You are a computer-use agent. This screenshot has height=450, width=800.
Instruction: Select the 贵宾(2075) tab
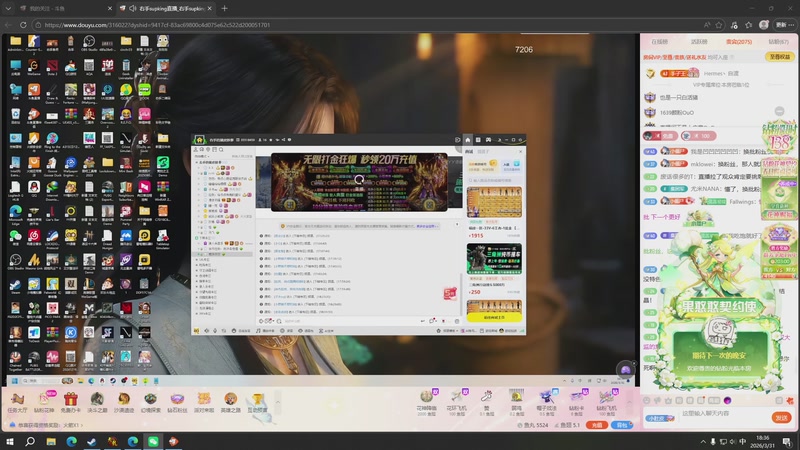tap(739, 42)
